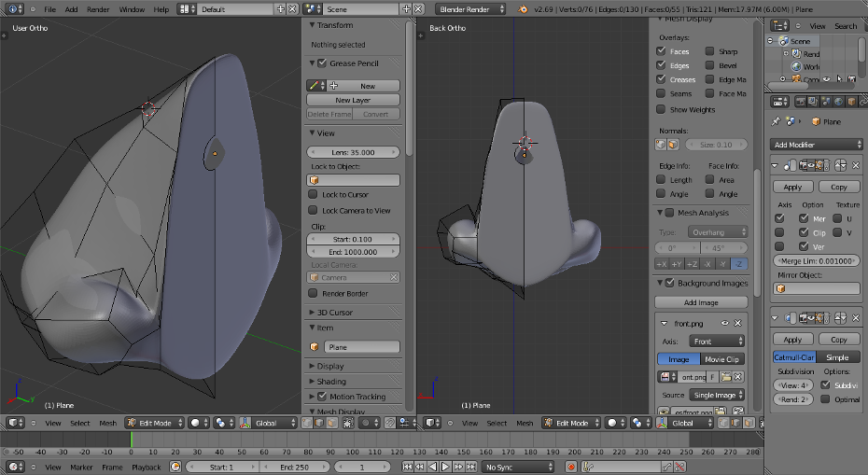Click the Add Image button

(701, 302)
